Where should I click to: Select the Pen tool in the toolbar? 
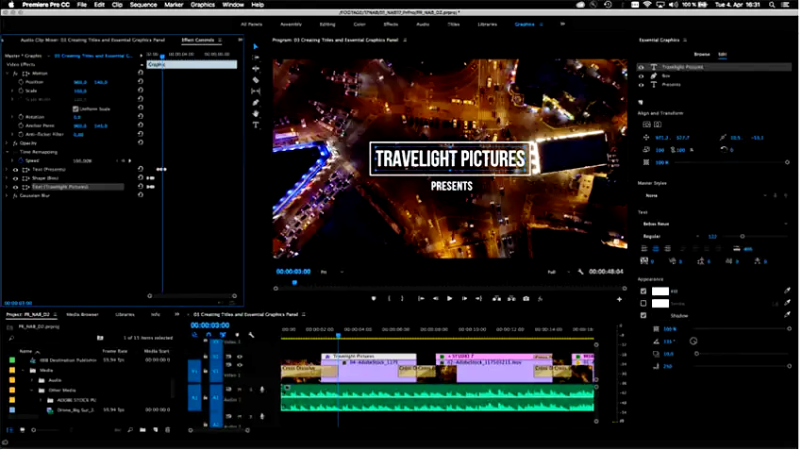tap(256, 102)
